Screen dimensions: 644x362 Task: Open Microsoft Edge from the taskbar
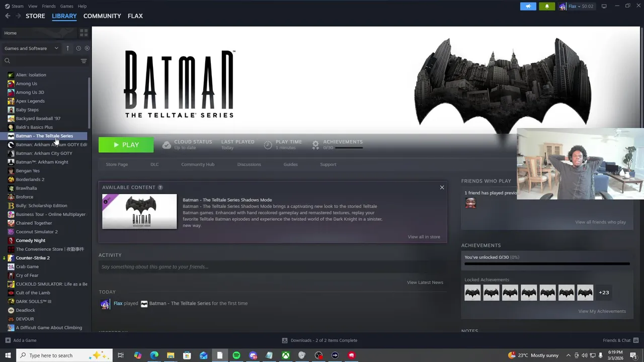[x=154, y=355]
